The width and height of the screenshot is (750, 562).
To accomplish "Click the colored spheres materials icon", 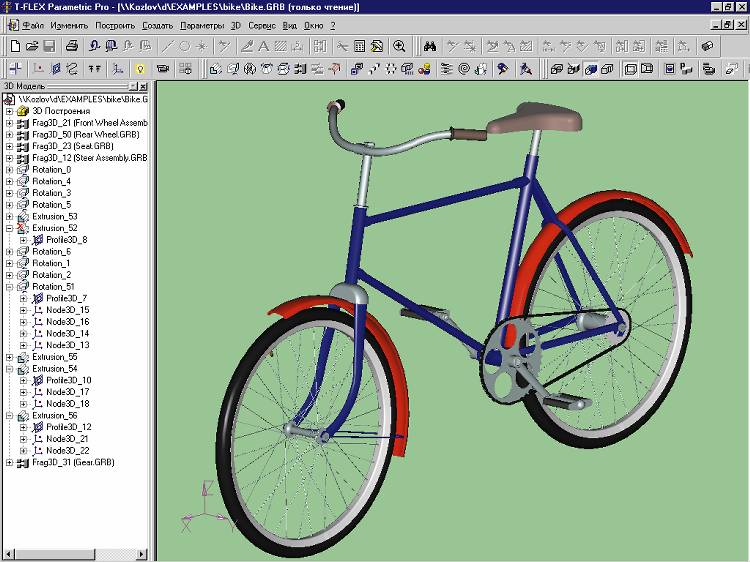I will [x=424, y=69].
